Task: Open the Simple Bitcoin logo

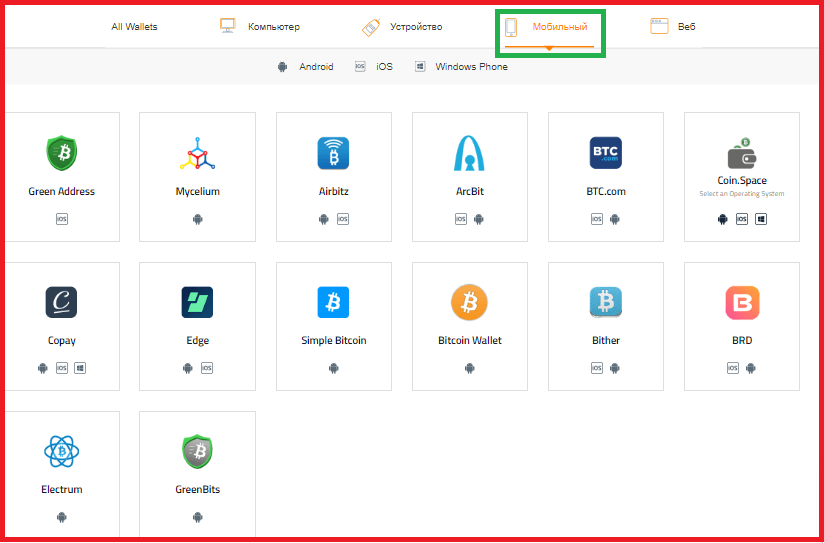Action: (333, 302)
